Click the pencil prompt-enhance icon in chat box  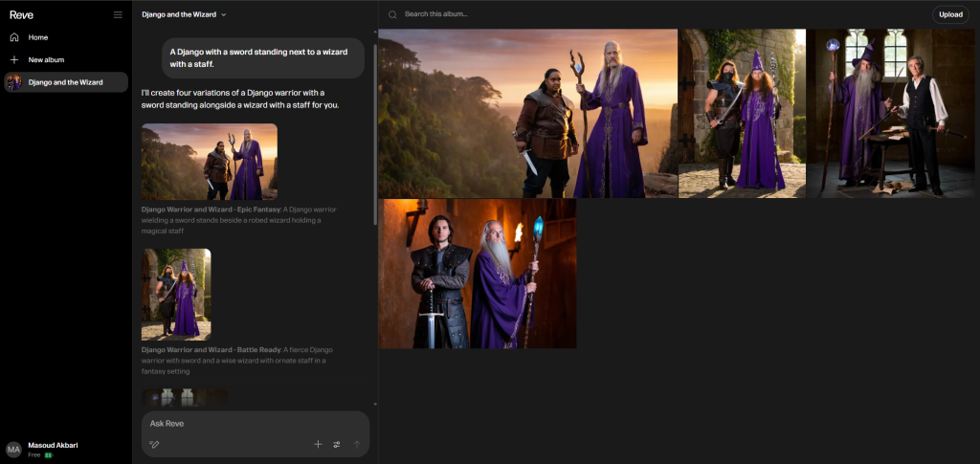(154, 444)
